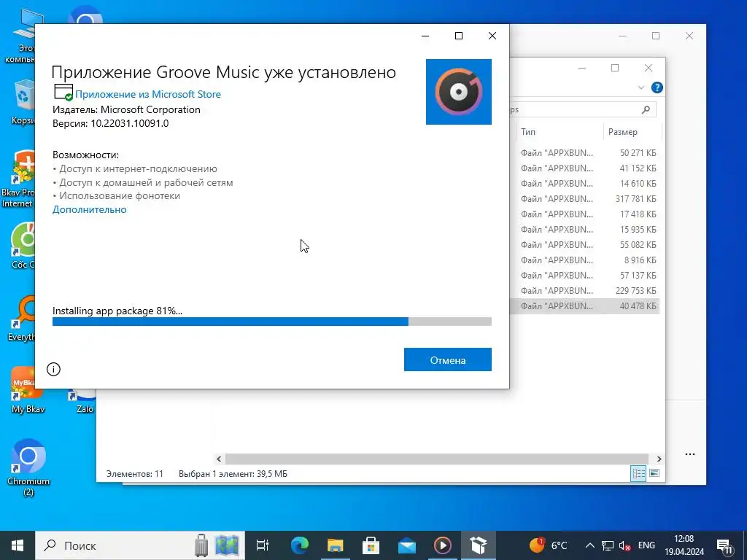Screen dimensions: 747x560
Task: Open the notification center icon
Action: pyautogui.click(x=724, y=545)
